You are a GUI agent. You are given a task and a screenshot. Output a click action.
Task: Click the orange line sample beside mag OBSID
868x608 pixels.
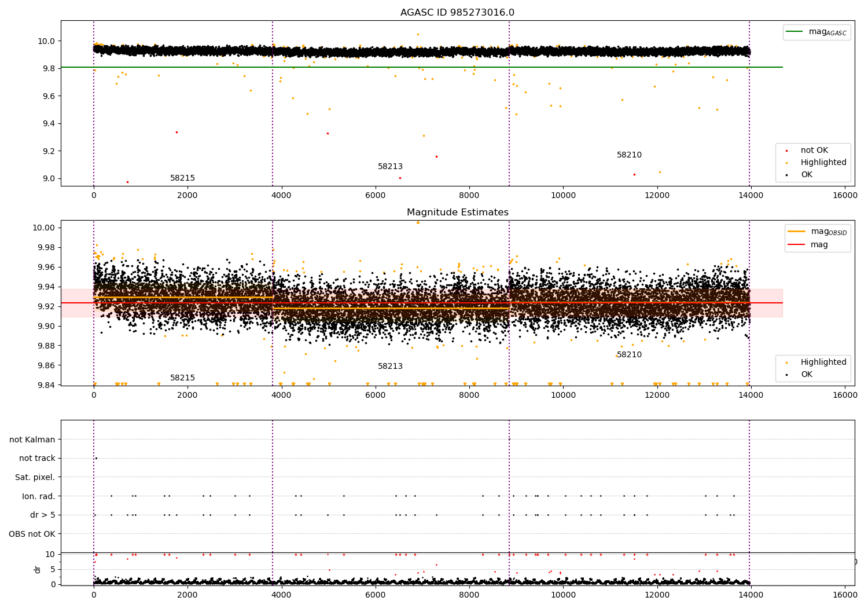[x=796, y=232]
